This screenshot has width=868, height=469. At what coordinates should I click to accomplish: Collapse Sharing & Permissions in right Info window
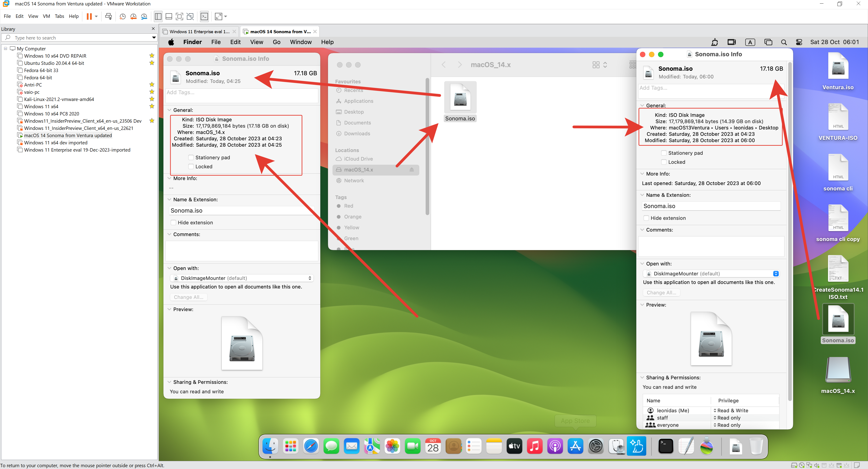[x=642, y=378]
